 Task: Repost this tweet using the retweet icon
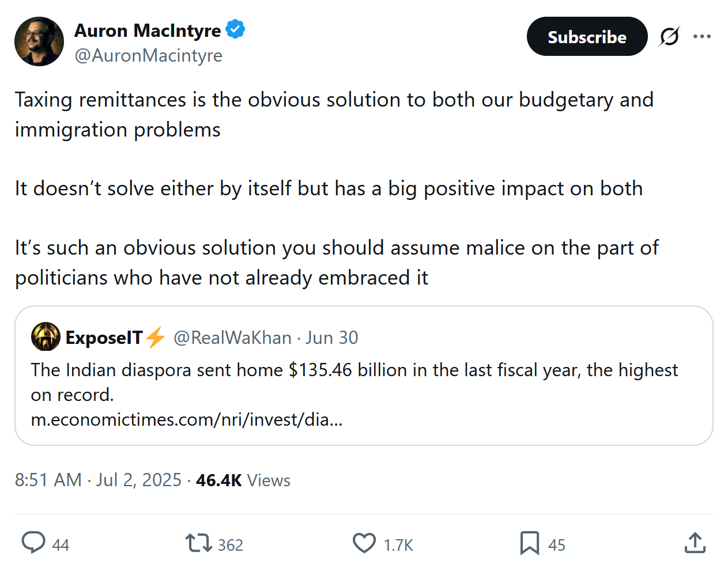click(x=199, y=543)
